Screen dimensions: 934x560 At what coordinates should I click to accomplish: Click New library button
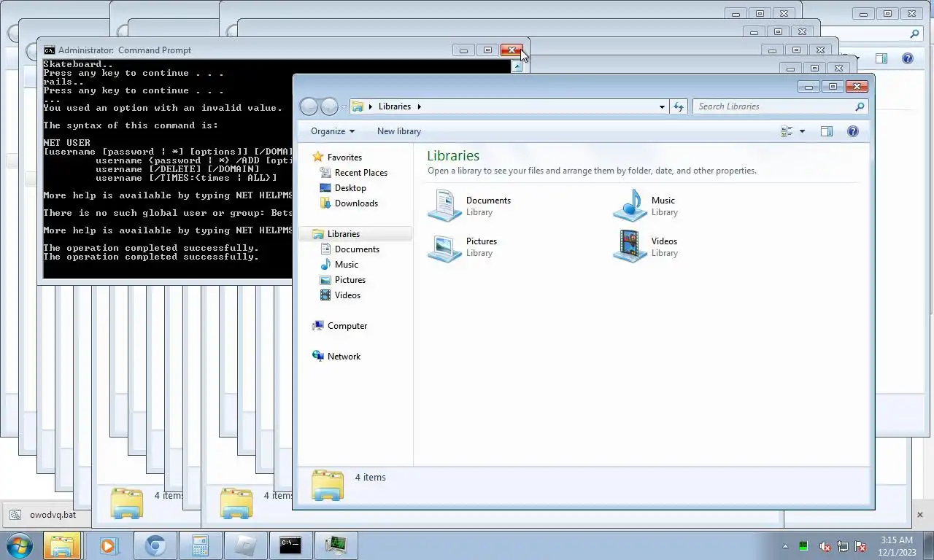click(x=398, y=131)
